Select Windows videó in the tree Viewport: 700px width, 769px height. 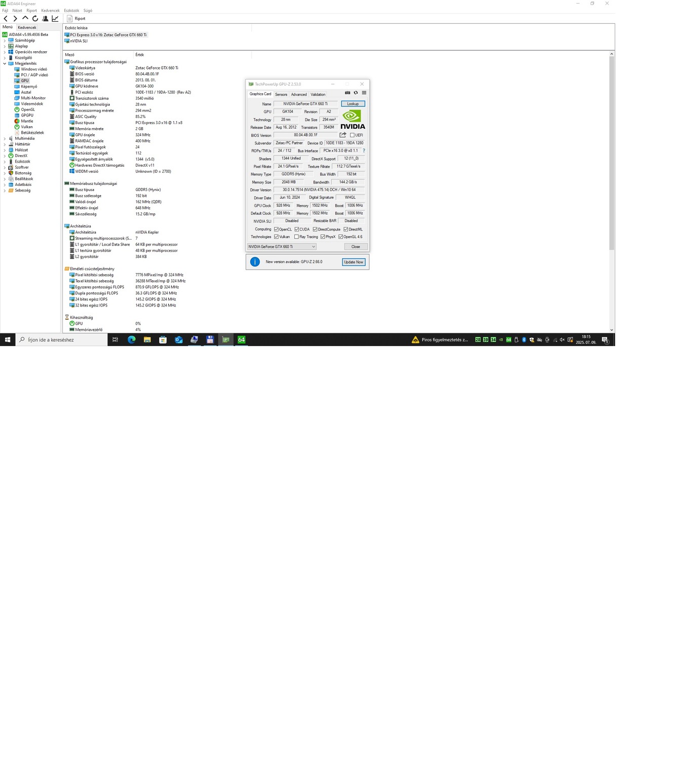click(x=34, y=69)
